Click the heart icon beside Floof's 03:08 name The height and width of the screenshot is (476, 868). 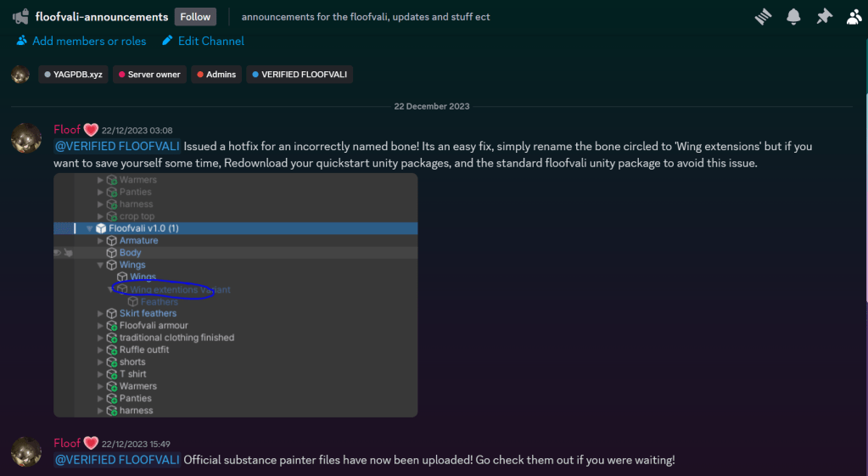pyautogui.click(x=91, y=130)
